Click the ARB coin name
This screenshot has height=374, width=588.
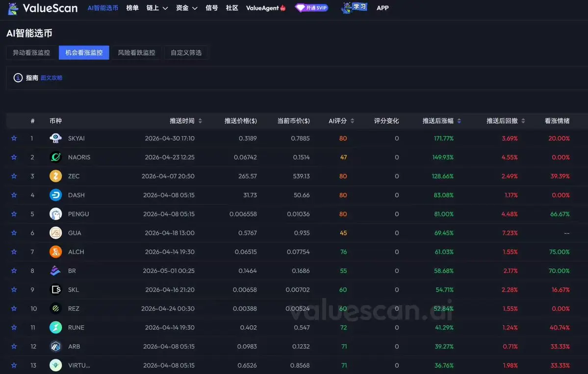(74, 346)
